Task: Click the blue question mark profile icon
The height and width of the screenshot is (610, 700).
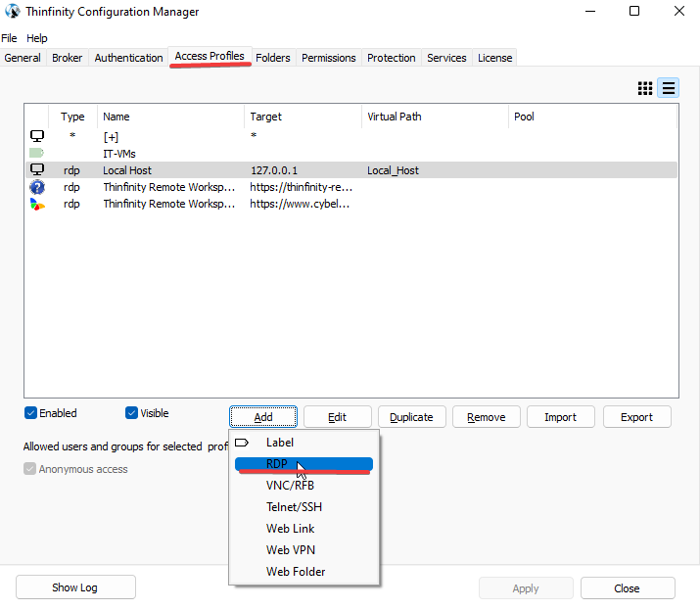Action: coord(37,187)
